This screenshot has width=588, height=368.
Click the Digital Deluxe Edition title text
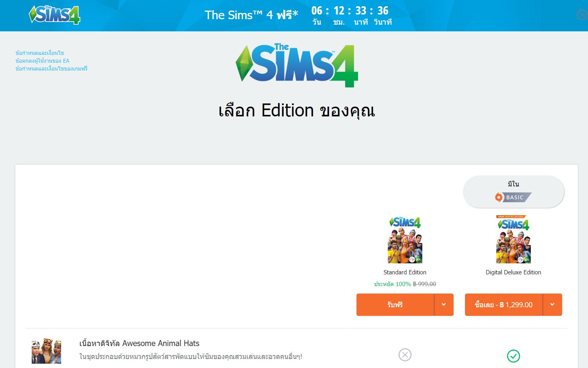[513, 272]
